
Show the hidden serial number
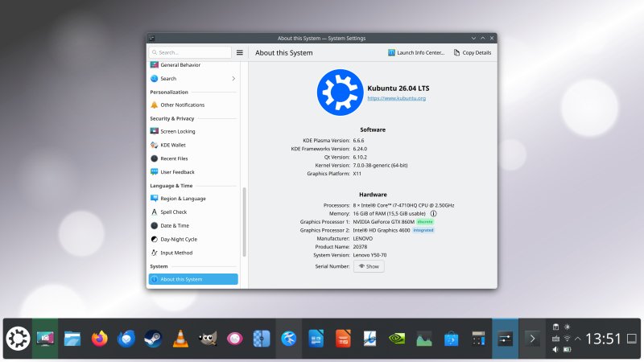[369, 266]
